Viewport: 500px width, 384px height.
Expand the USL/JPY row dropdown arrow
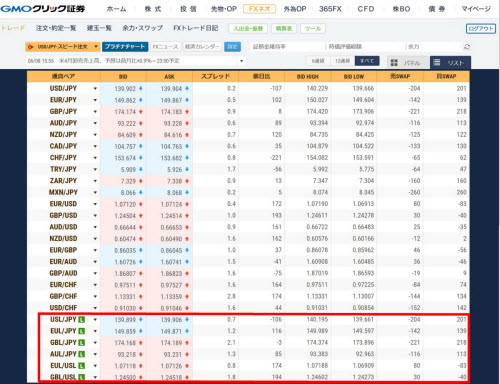point(95,320)
